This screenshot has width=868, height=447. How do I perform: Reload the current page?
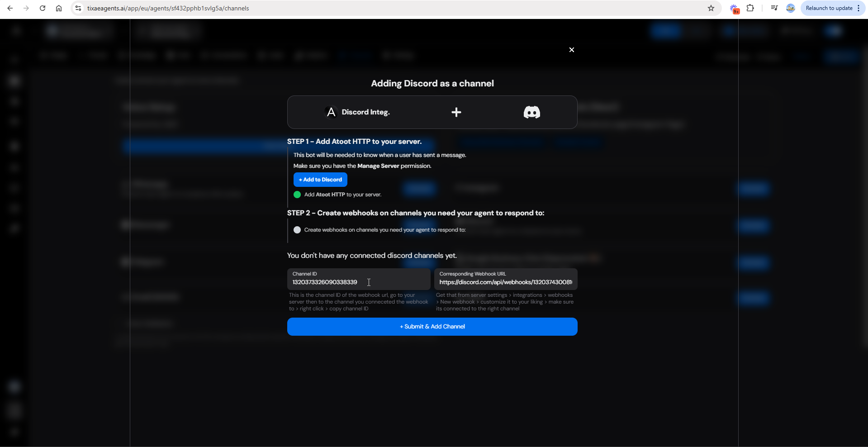(x=42, y=8)
